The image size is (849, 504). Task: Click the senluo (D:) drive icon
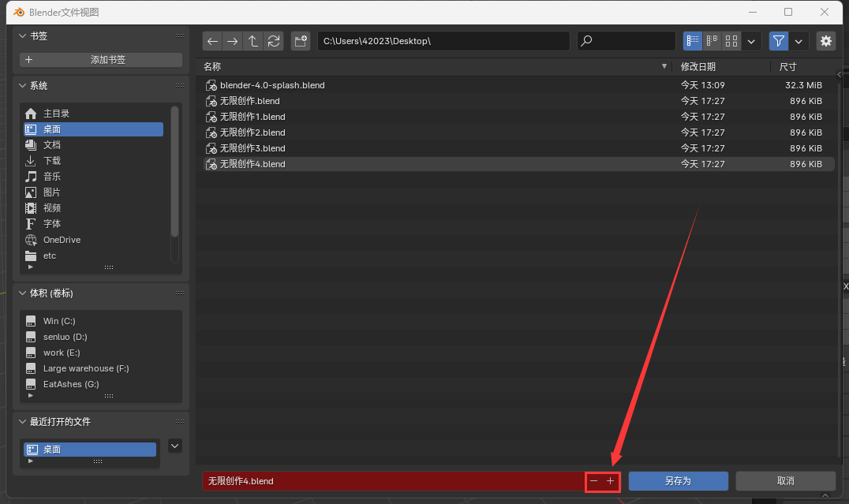coord(31,337)
